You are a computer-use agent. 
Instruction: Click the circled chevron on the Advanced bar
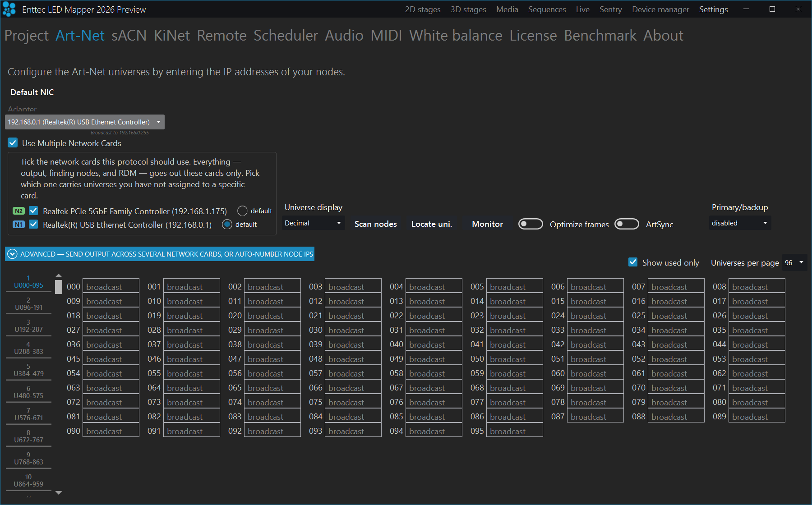pyautogui.click(x=13, y=254)
